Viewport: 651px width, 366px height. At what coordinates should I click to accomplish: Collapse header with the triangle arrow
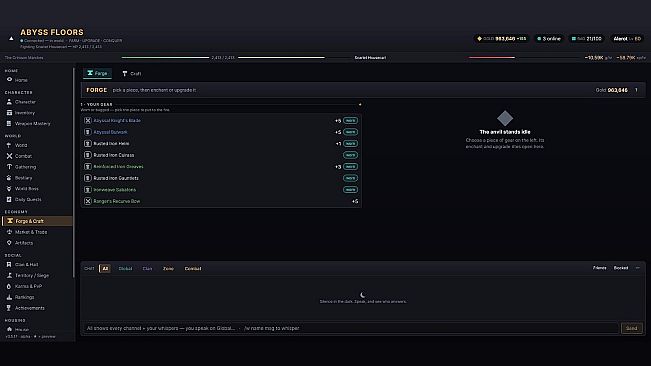pos(11,39)
